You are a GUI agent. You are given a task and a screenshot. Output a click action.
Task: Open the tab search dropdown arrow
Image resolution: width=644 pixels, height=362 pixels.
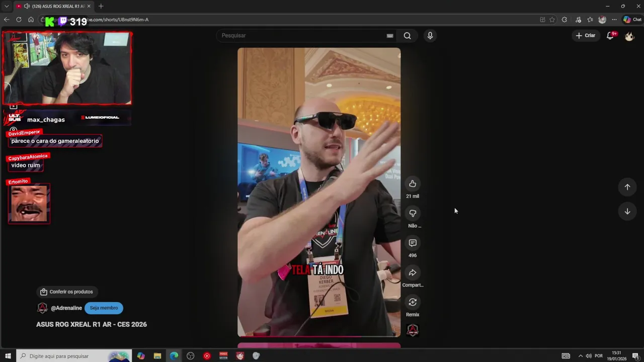[x=7, y=6]
